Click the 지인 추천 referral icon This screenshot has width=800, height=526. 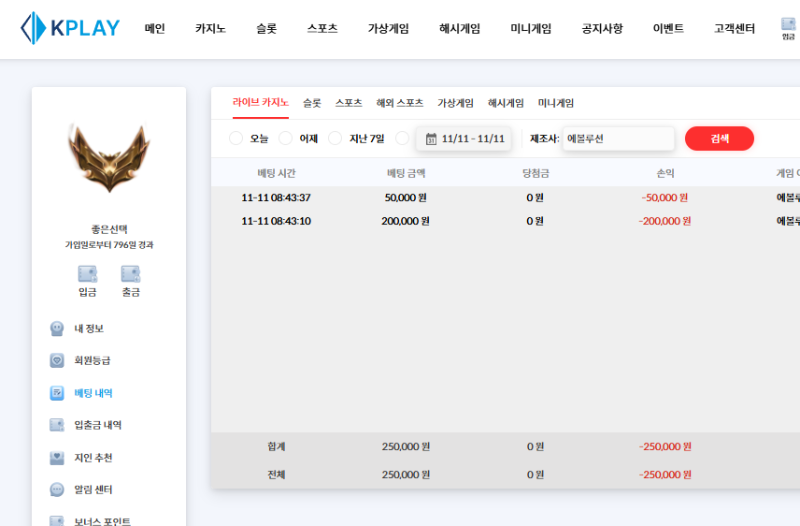[57, 457]
